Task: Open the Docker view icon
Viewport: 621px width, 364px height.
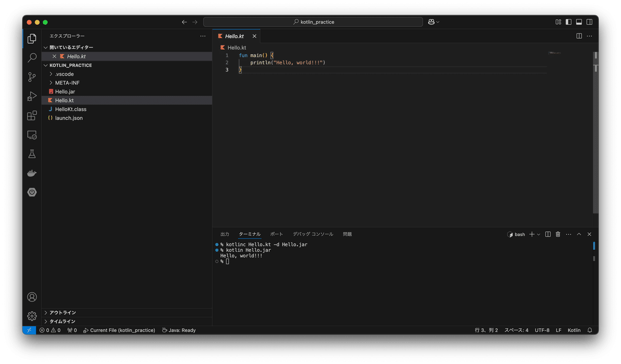Action: (32, 173)
